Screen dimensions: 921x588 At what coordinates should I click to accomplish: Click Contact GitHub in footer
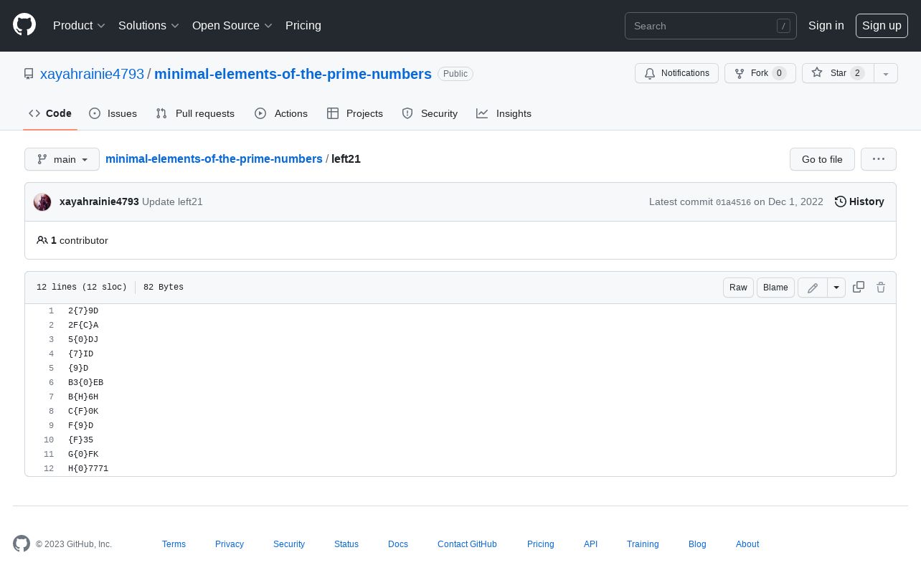(467, 544)
